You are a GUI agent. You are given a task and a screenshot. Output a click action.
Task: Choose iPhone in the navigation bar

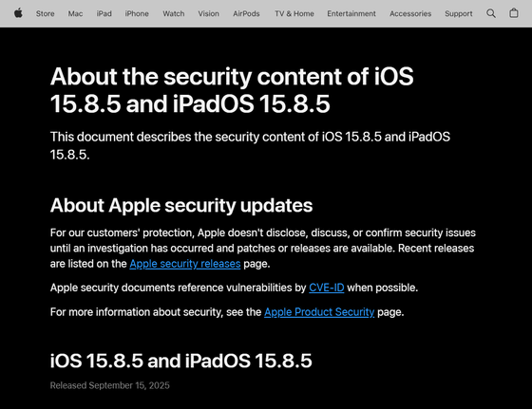(137, 13)
